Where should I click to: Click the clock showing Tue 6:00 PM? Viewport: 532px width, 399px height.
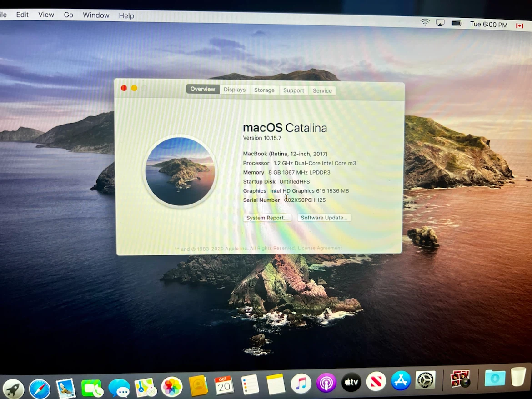488,25
